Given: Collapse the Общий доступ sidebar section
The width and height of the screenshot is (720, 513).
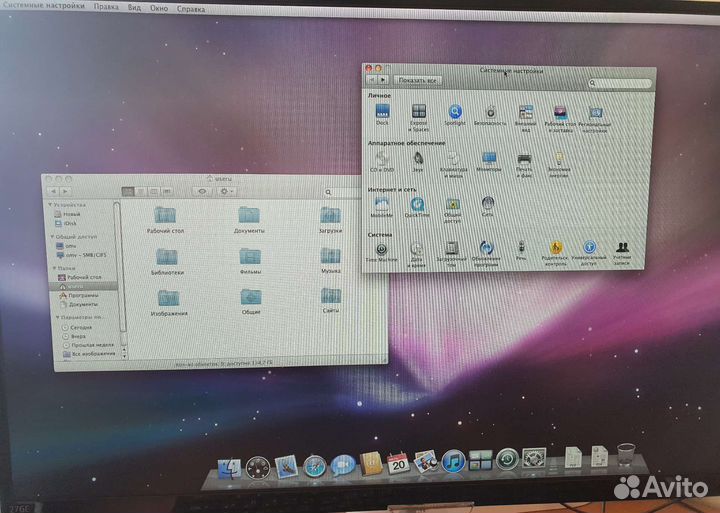Looking at the screenshot, I should [x=52, y=237].
